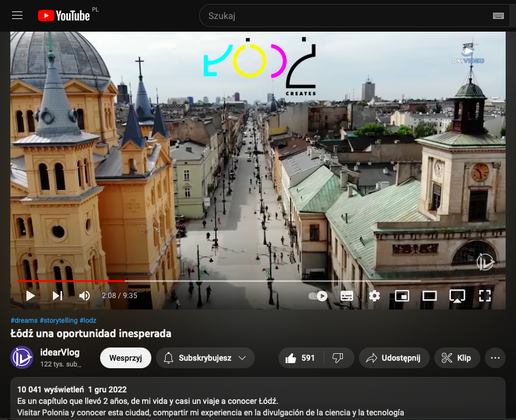Image resolution: width=516 pixels, height=420 pixels.
Task: Click video title Łódź una oportunidad inesperada
Action: point(91,334)
